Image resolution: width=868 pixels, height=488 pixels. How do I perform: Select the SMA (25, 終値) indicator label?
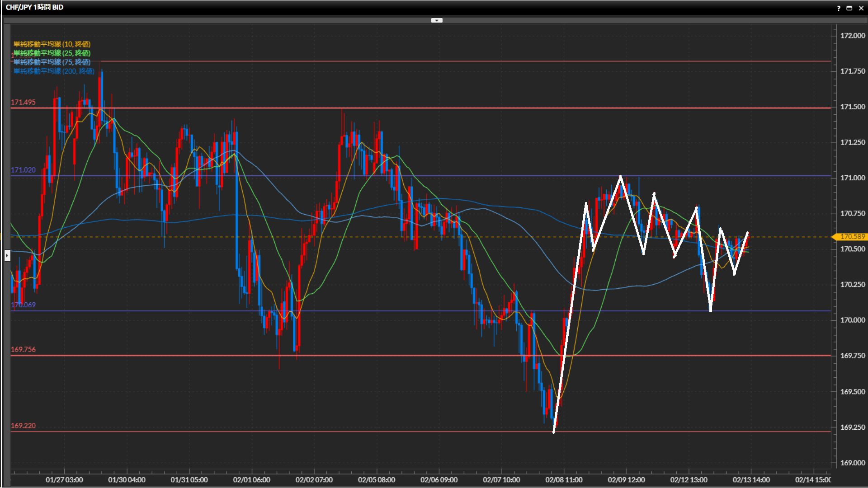point(52,53)
